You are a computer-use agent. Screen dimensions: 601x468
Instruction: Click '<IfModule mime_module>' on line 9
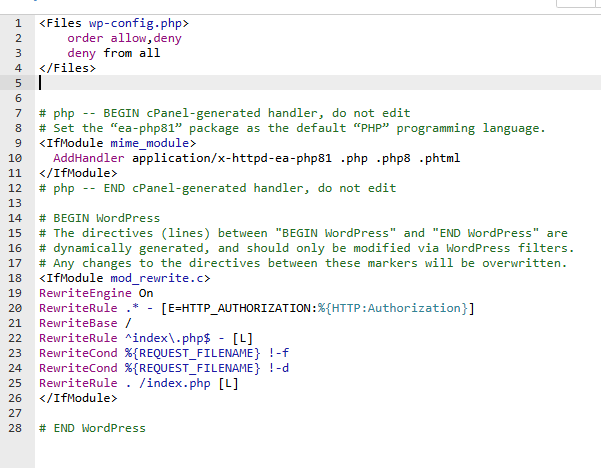117,143
